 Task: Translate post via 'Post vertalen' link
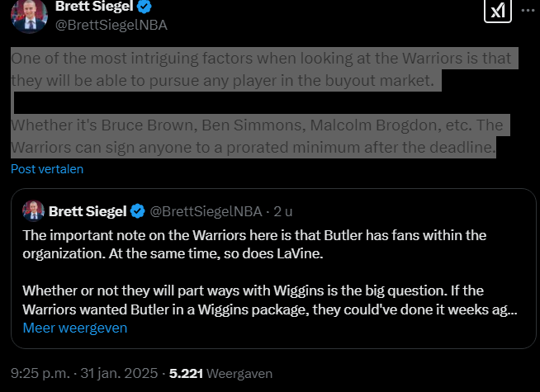coord(47,168)
